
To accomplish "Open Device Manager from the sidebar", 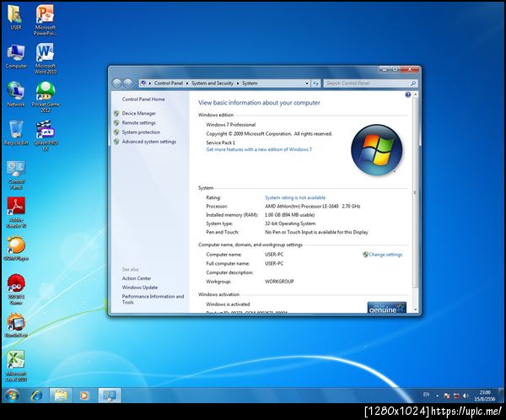I will coord(139,113).
